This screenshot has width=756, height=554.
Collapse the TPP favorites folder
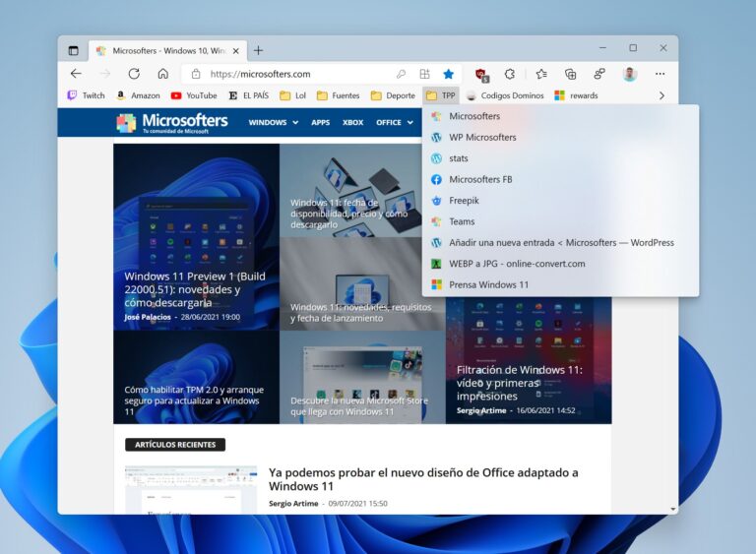[441, 95]
